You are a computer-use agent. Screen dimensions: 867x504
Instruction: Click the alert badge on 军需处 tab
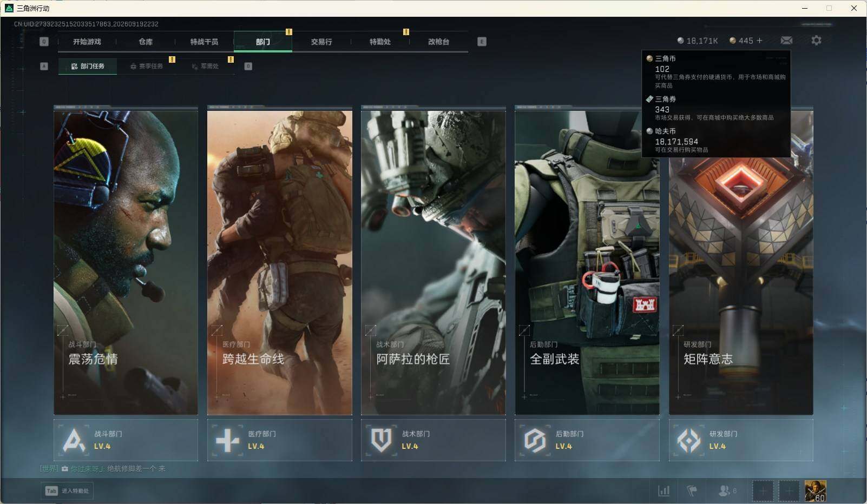click(231, 59)
